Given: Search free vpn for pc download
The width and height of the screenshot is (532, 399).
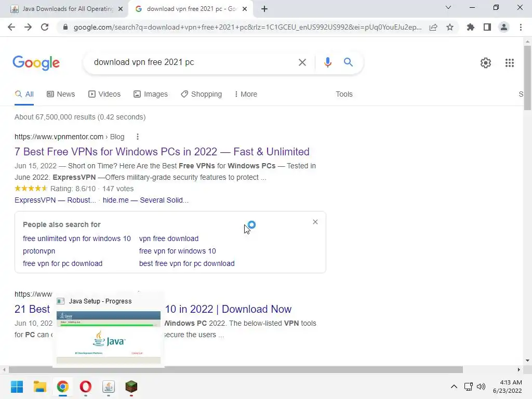Looking at the screenshot, I should click(62, 263).
